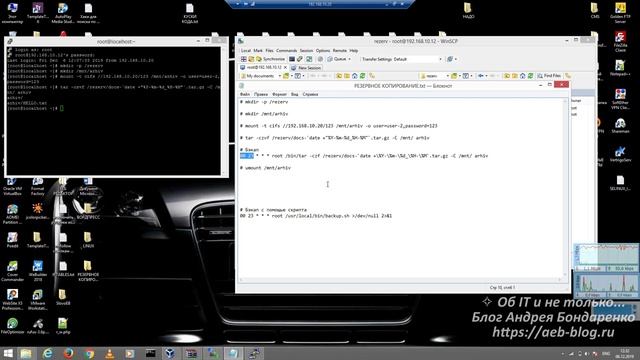Open the My documents local drive dropdown
This screenshot has height=360, width=640.
point(260,76)
